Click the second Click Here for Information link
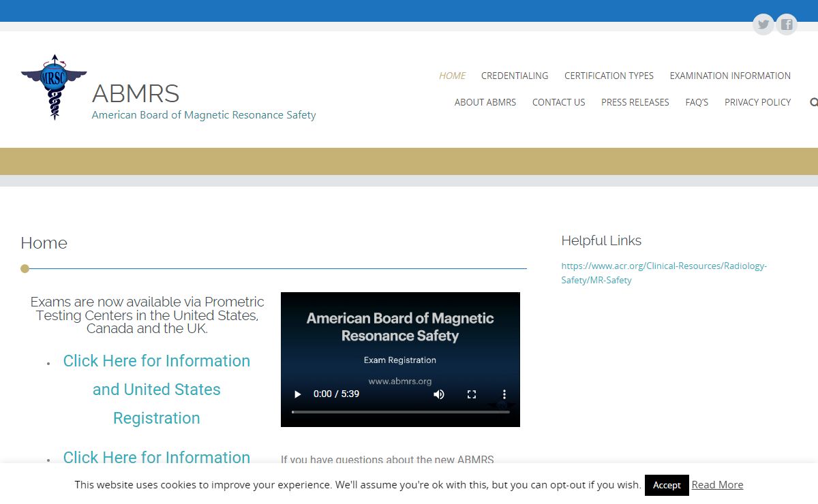The width and height of the screenshot is (818, 504). [157, 458]
